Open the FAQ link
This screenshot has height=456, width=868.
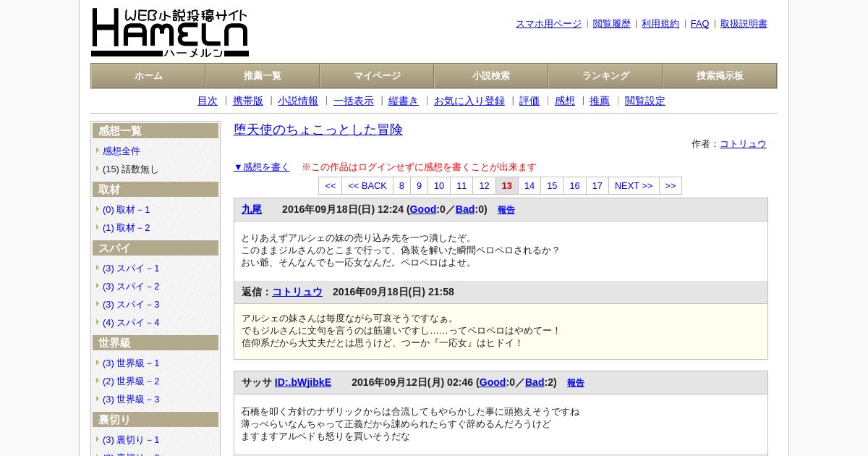[x=700, y=24]
